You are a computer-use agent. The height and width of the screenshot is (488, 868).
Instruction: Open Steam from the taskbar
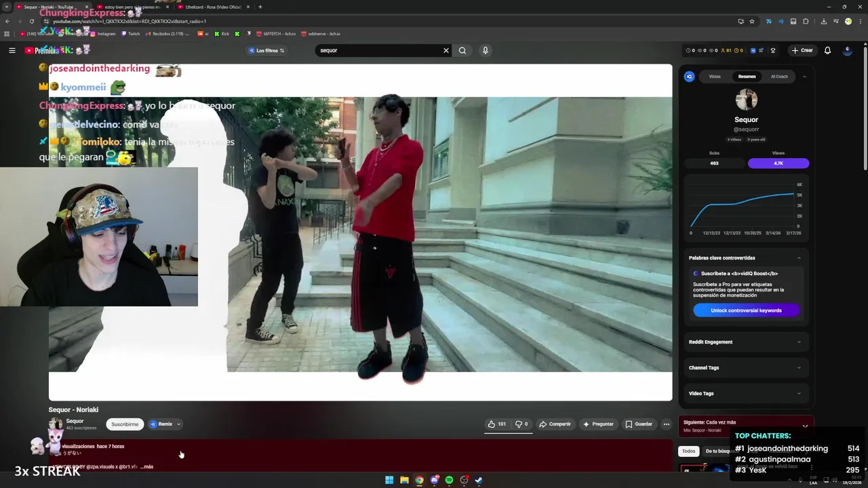[479, 480]
